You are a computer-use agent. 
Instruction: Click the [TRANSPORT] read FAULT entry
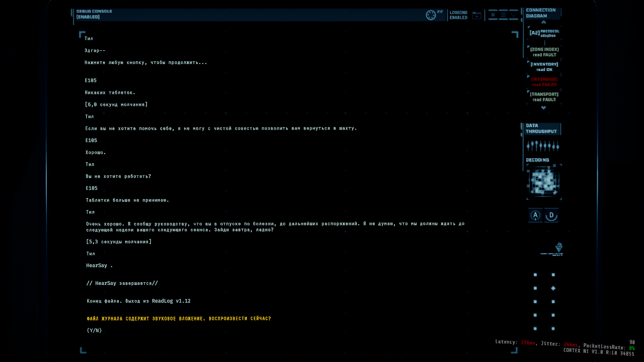click(544, 97)
